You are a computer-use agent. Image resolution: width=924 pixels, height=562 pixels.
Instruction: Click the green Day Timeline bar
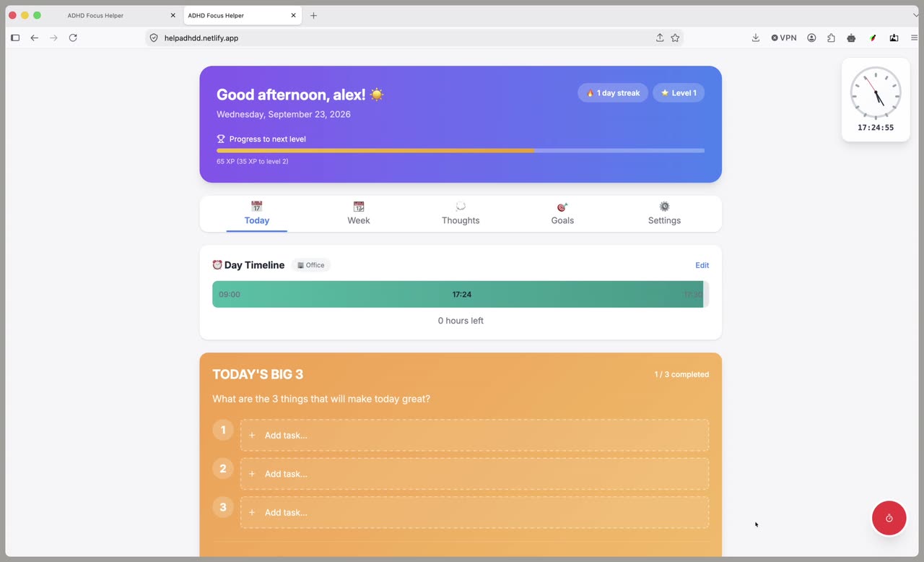[461, 294]
